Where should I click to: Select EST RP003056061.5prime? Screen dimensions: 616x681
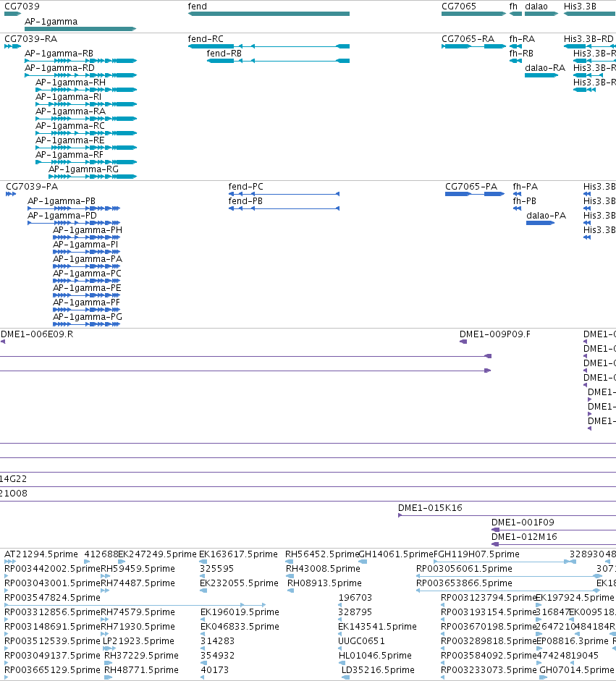(509, 576)
